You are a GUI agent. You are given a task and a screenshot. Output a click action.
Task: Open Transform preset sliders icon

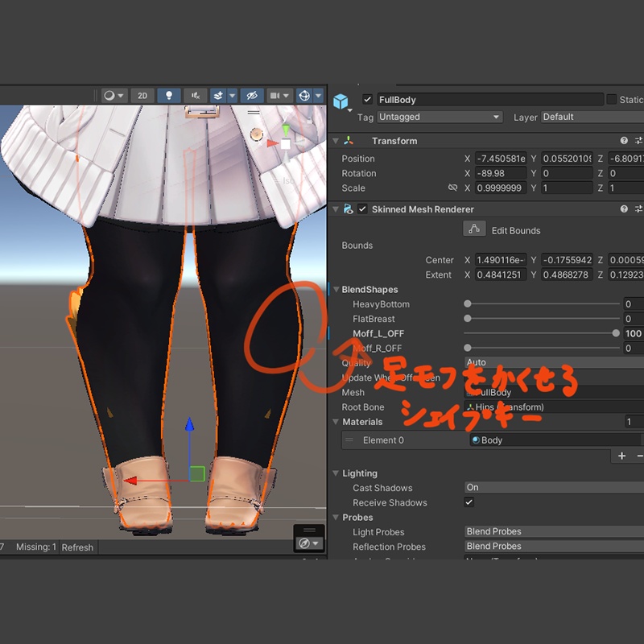click(x=638, y=140)
